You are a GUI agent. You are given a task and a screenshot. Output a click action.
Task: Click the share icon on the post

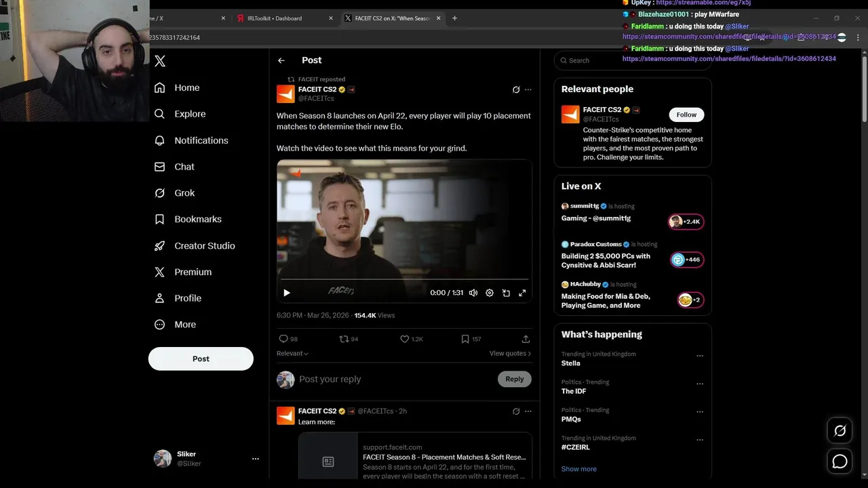pos(526,339)
